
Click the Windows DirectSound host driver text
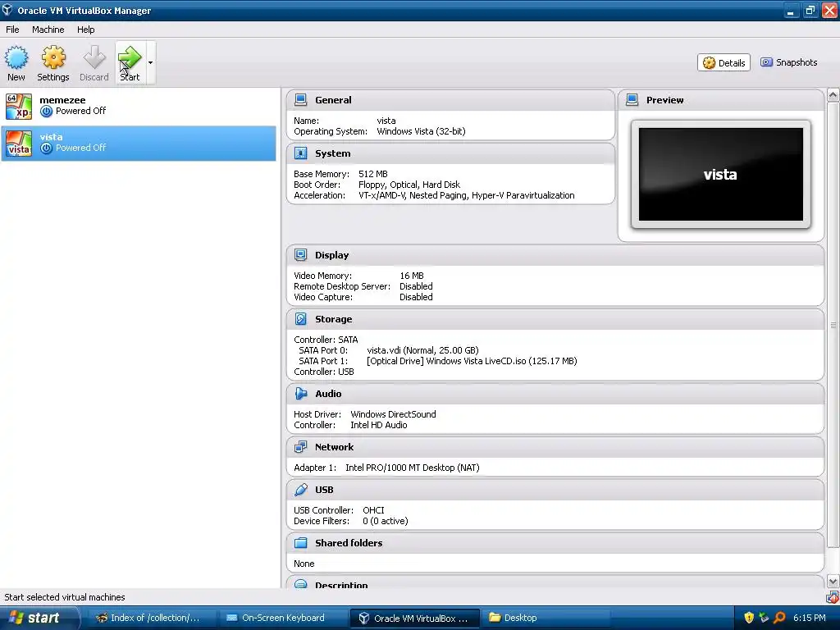393,414
